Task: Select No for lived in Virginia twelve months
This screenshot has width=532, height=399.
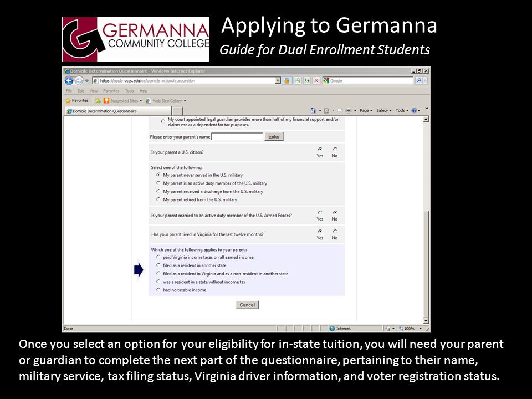Action: [335, 232]
